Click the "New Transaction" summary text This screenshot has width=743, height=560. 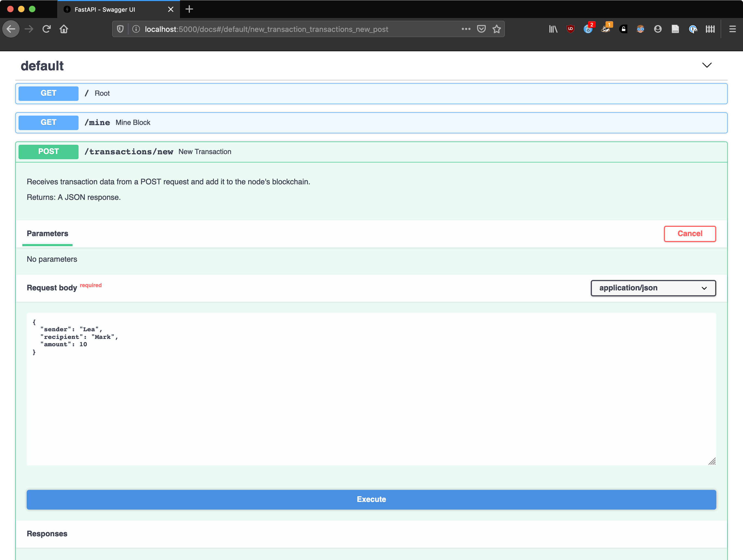pos(205,152)
